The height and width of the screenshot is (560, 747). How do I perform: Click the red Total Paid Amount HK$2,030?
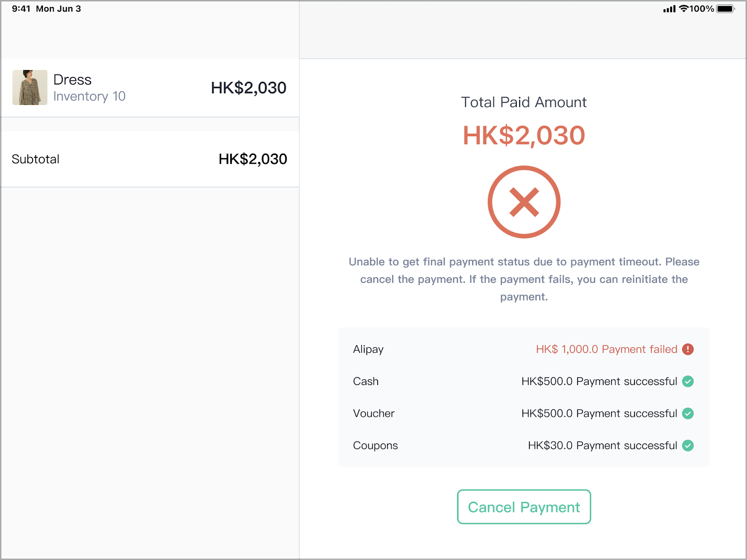[524, 135]
